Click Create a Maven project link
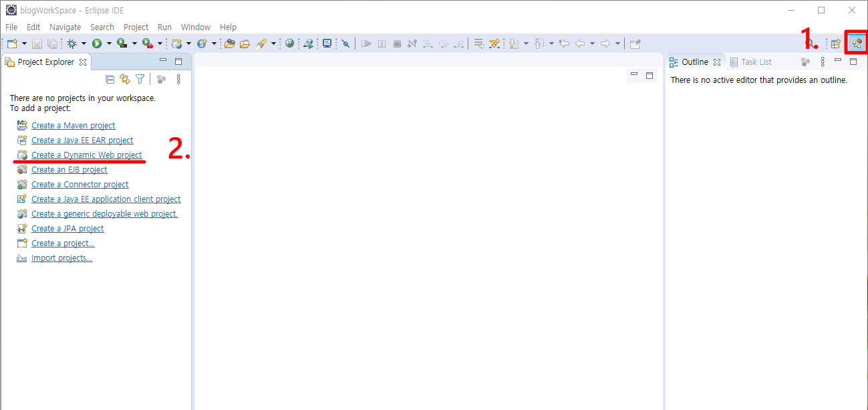Viewport: 868px width, 410px height. click(74, 125)
